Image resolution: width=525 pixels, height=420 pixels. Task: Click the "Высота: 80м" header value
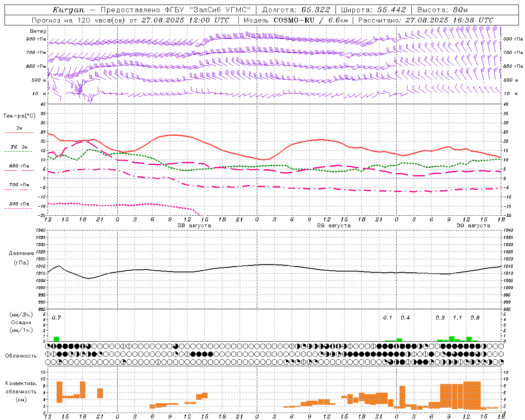tap(443, 9)
